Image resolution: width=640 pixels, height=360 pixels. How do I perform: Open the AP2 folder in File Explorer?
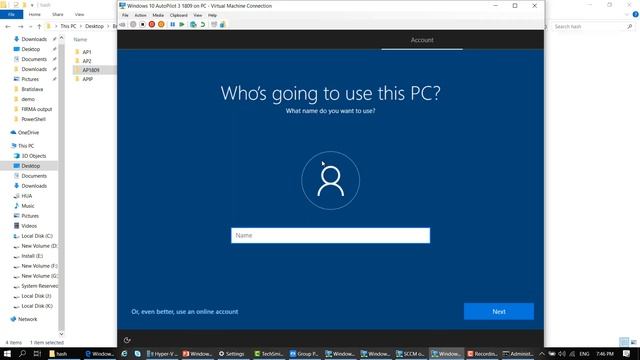click(87, 61)
